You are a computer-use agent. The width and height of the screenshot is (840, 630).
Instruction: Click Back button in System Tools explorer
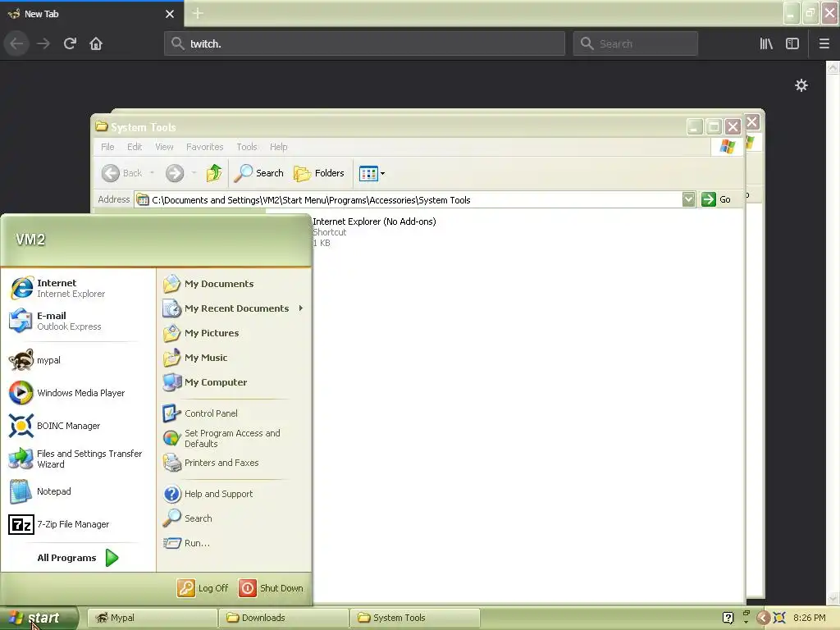(x=122, y=173)
